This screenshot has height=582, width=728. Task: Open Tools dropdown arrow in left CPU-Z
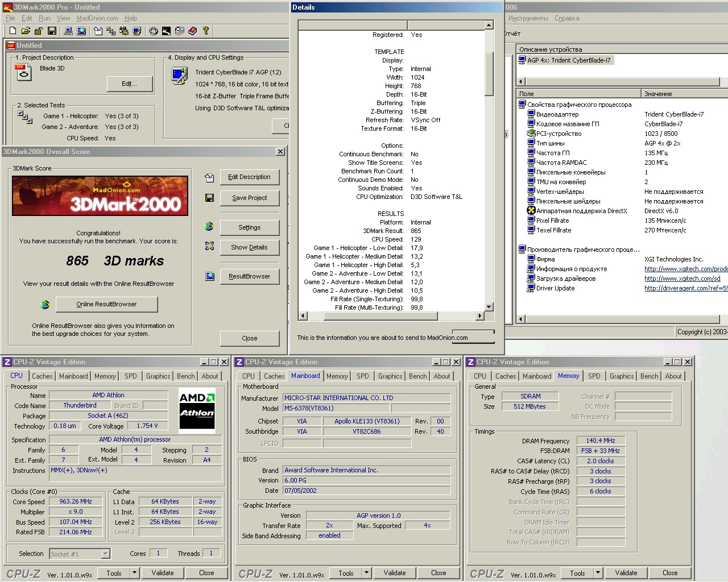pyautogui.click(x=135, y=573)
